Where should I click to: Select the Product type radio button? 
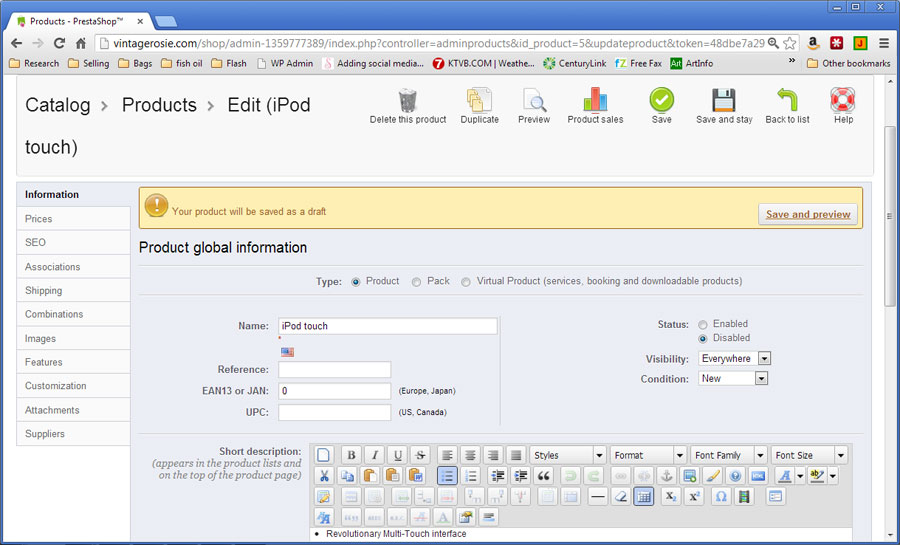(356, 282)
